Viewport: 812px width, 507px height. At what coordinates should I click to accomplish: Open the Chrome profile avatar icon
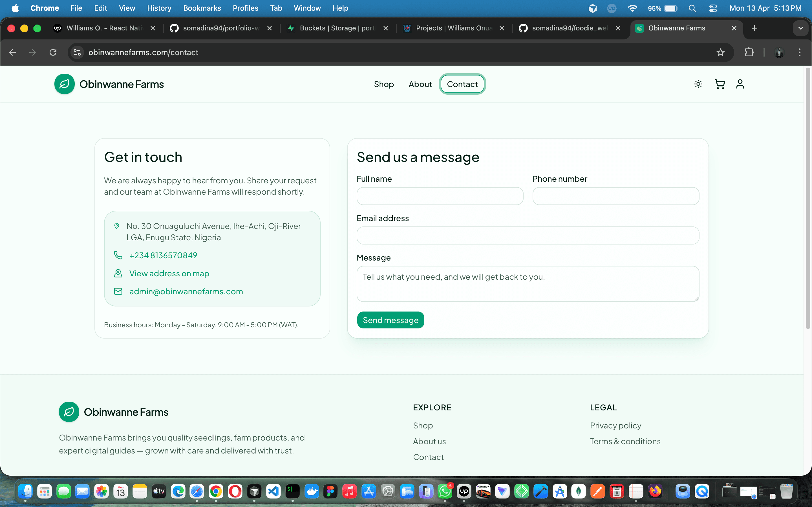point(779,52)
